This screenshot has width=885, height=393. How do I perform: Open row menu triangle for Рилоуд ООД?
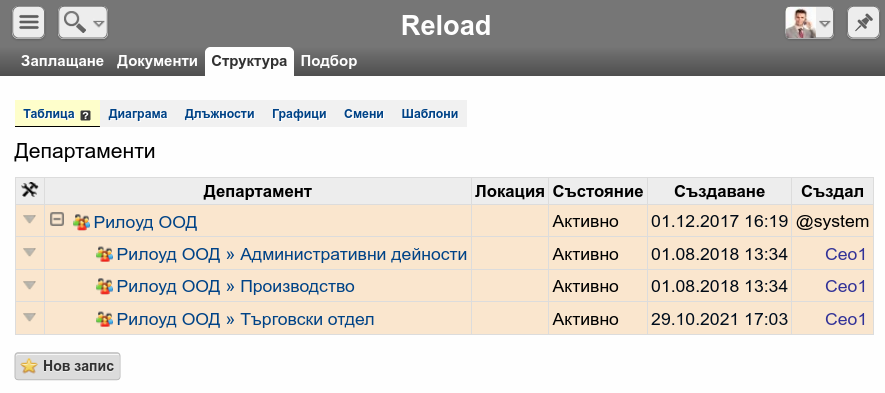tap(29, 219)
